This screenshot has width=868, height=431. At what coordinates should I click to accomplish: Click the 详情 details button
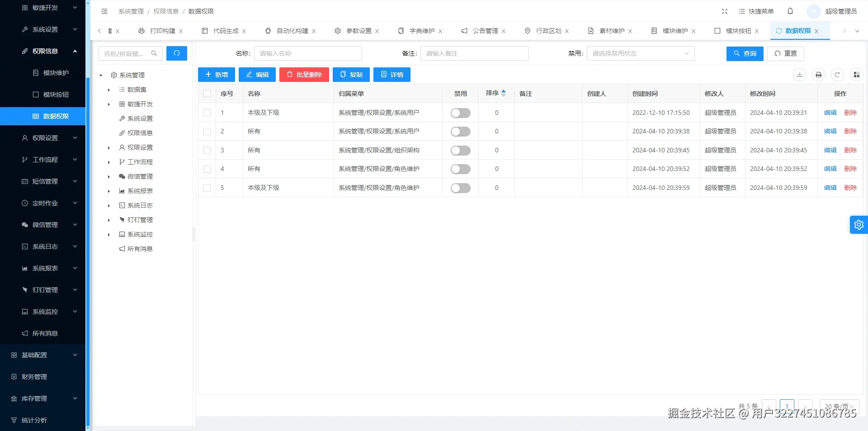coord(392,75)
